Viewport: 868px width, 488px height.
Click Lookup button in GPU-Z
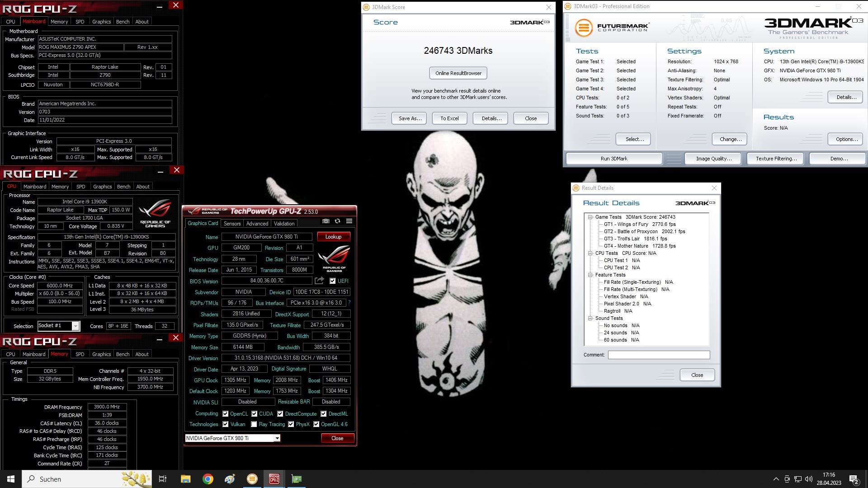coord(333,237)
